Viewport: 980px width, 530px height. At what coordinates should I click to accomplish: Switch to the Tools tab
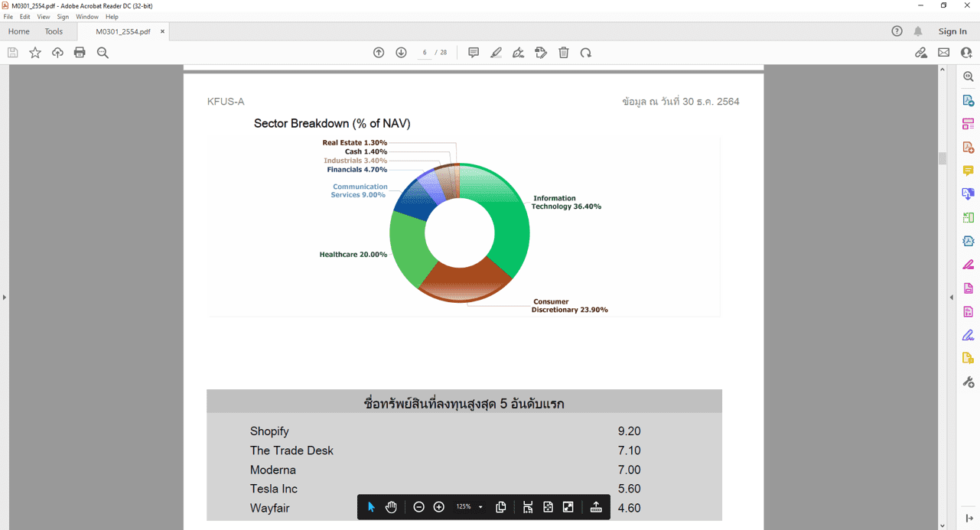coord(54,31)
